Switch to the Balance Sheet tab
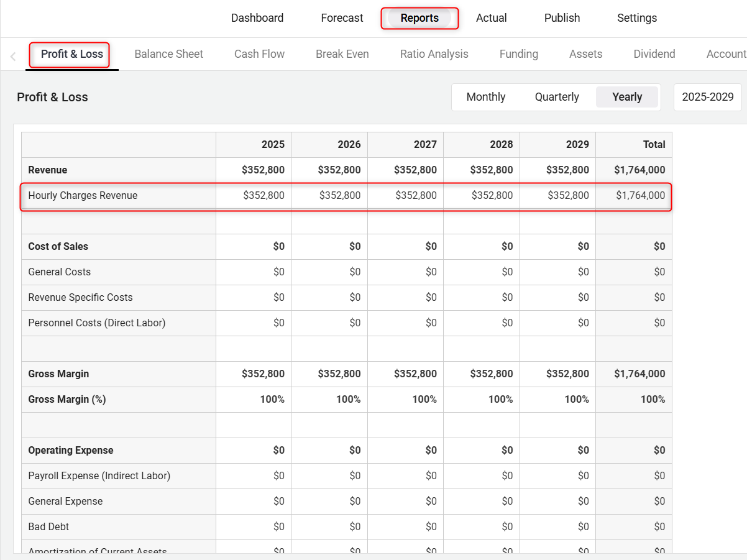This screenshot has height=560, width=747. (x=168, y=54)
